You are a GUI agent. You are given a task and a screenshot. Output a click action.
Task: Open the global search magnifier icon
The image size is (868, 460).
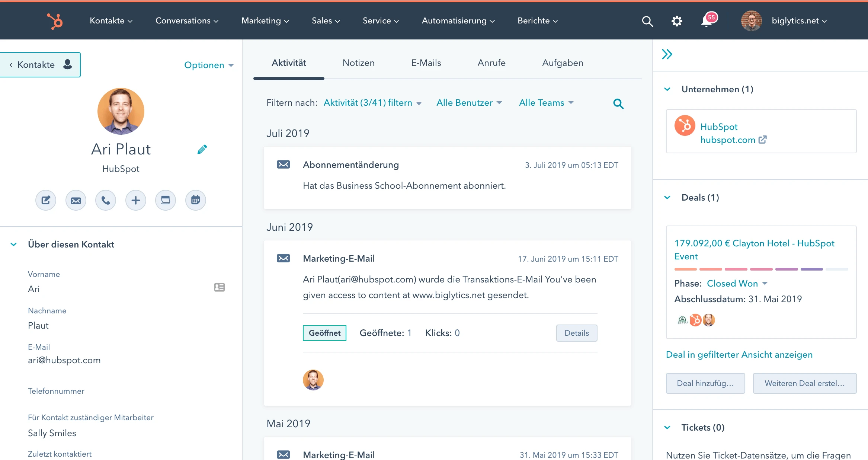(647, 21)
